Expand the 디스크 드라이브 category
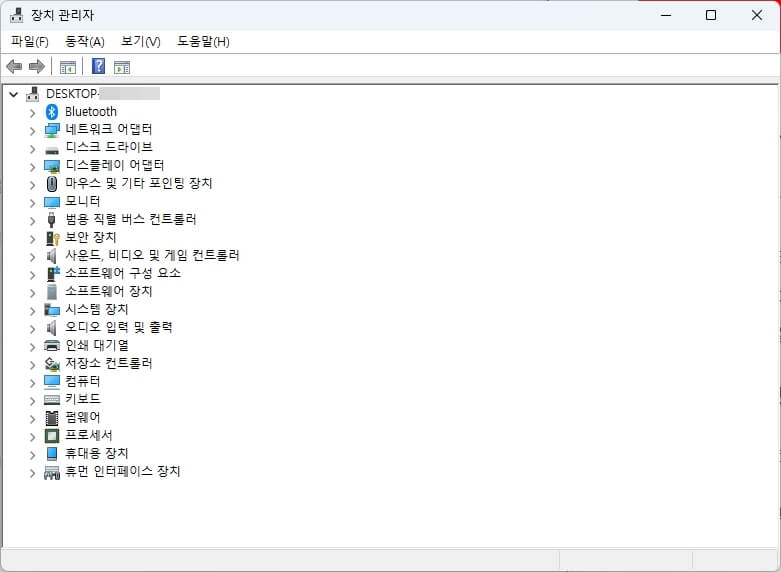The height and width of the screenshot is (572, 781). (32, 149)
